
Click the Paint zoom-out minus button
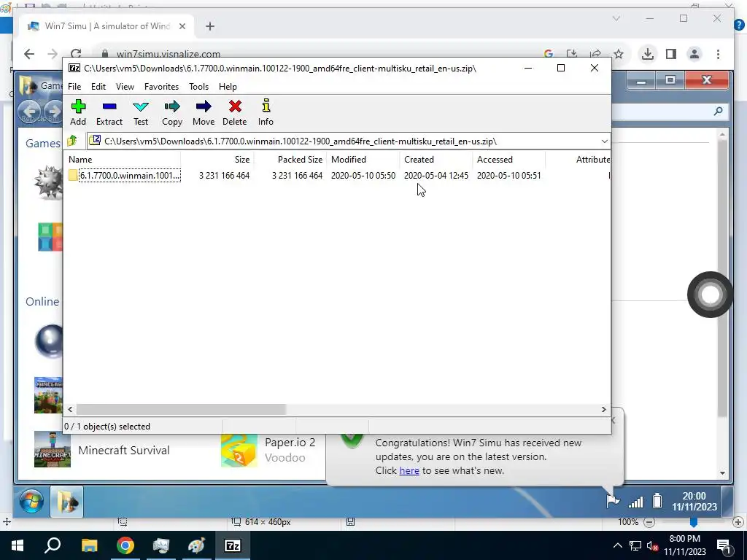point(649,522)
